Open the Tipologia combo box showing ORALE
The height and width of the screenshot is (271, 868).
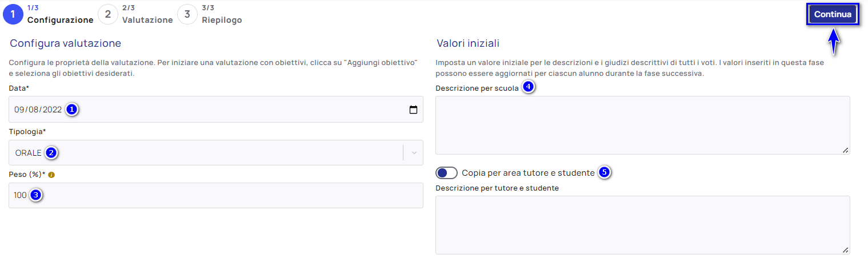[216, 153]
